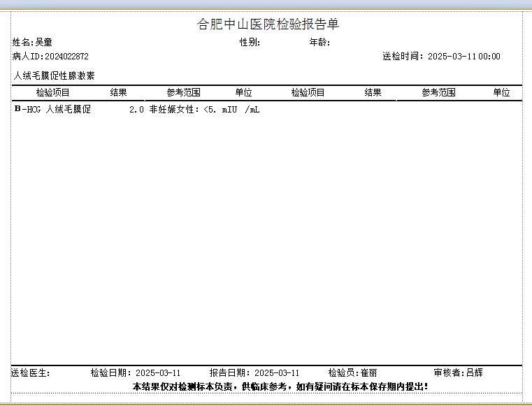
Task: Click the second 参考范围 column header
Action: tap(439, 92)
